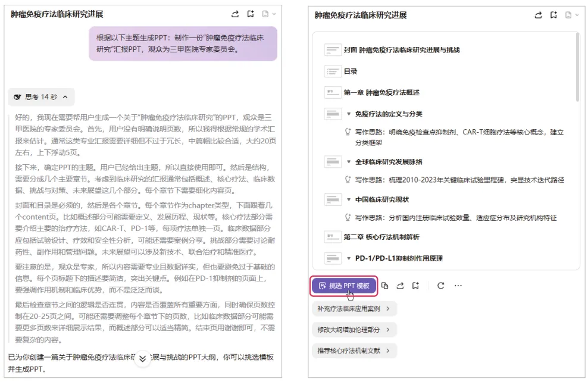Open document dropdown in left panel header
The image size is (588, 382).
coord(269,14)
